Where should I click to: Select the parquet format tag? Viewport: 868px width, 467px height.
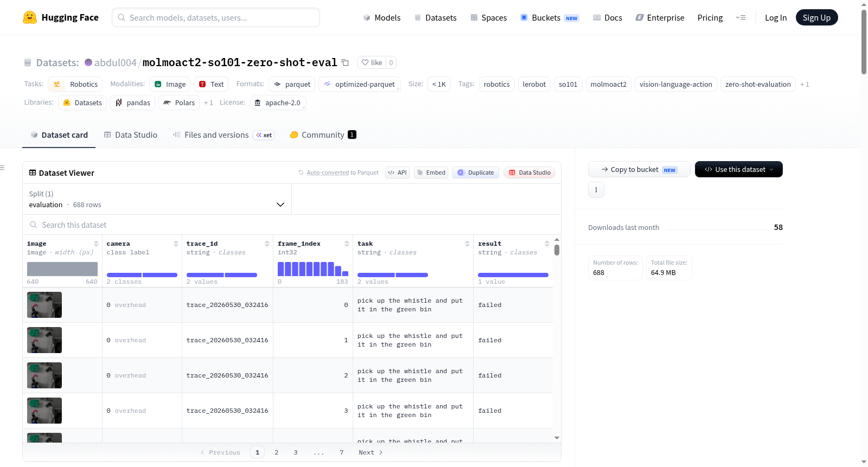point(292,84)
